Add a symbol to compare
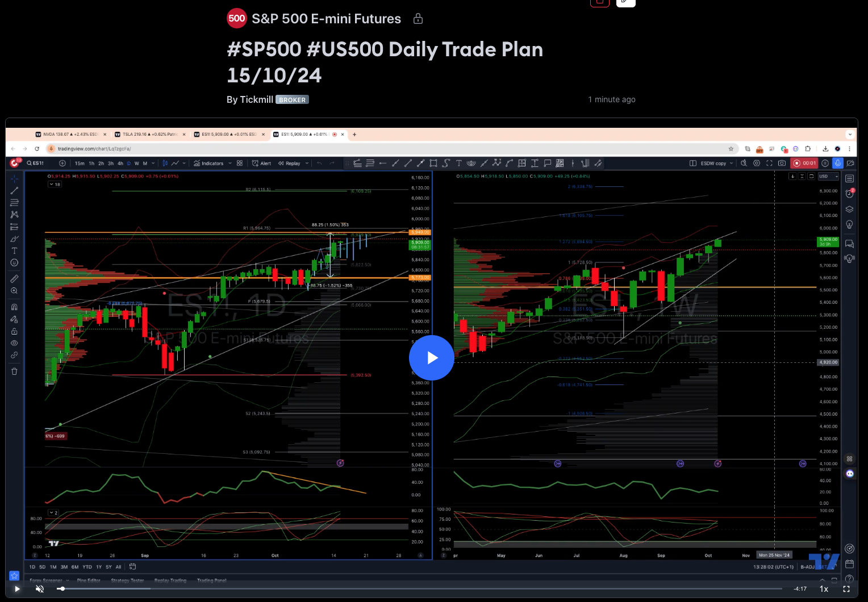Image resolution: width=868 pixels, height=602 pixels. (62, 163)
